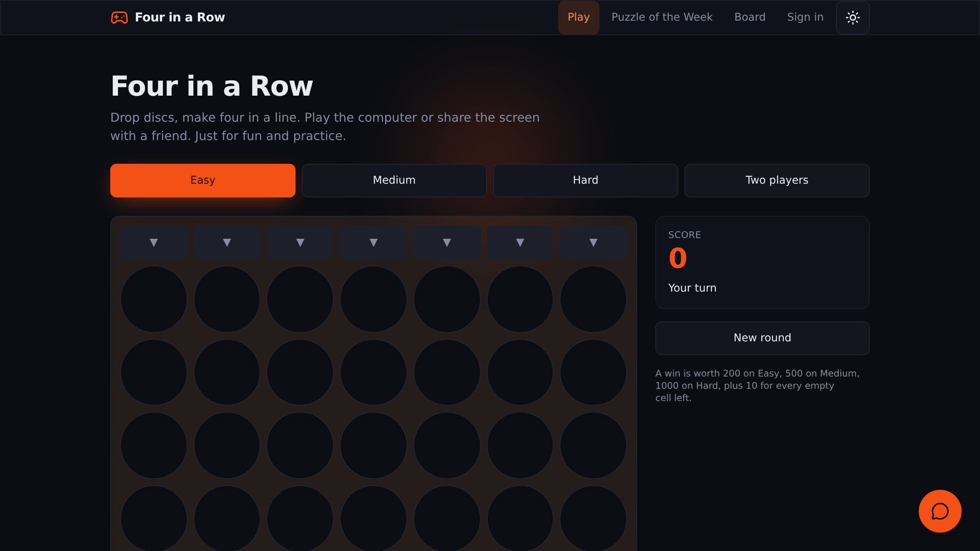Click the SCORE label
Image resolution: width=980 pixels, height=551 pixels.
pos(684,235)
